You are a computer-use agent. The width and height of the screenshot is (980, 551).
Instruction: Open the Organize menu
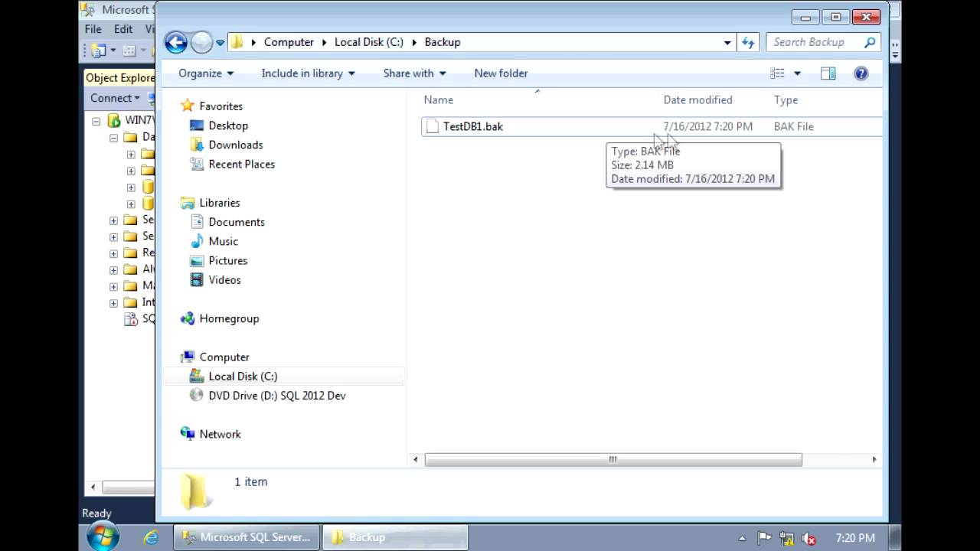point(206,73)
